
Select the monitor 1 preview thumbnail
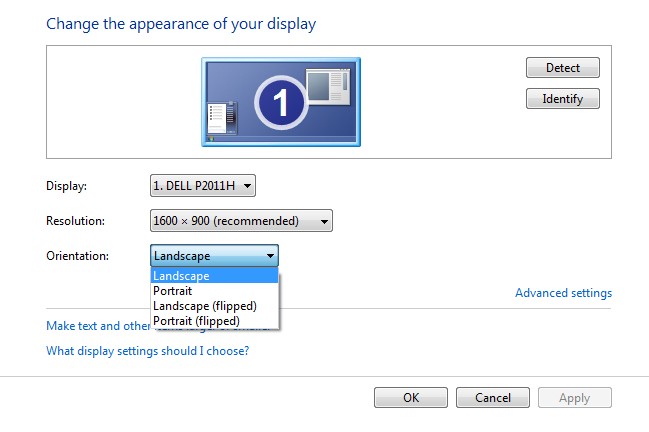(x=281, y=100)
